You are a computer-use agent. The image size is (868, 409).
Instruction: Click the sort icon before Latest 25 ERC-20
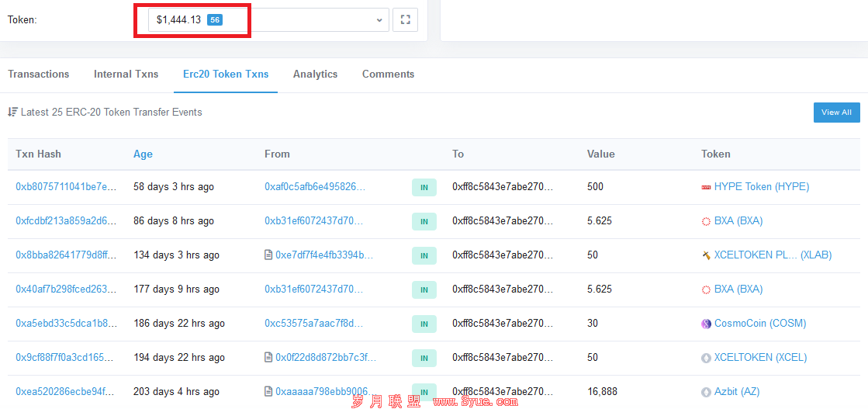[12, 112]
